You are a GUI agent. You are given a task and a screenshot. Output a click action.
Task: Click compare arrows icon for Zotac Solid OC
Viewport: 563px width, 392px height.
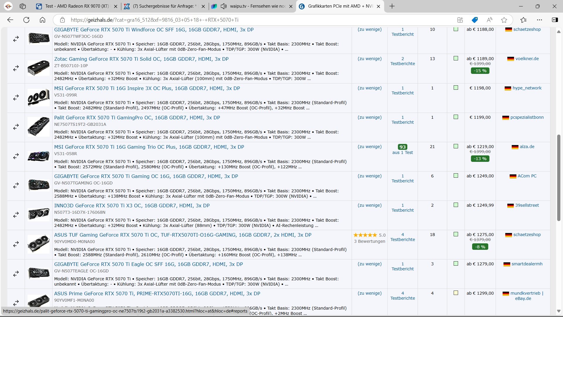coord(16,68)
